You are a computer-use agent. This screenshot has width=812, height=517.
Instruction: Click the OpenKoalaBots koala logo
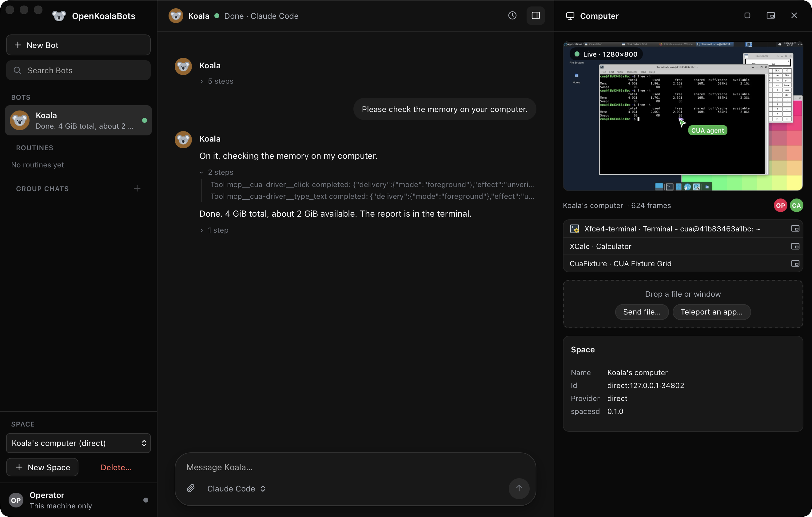click(59, 16)
